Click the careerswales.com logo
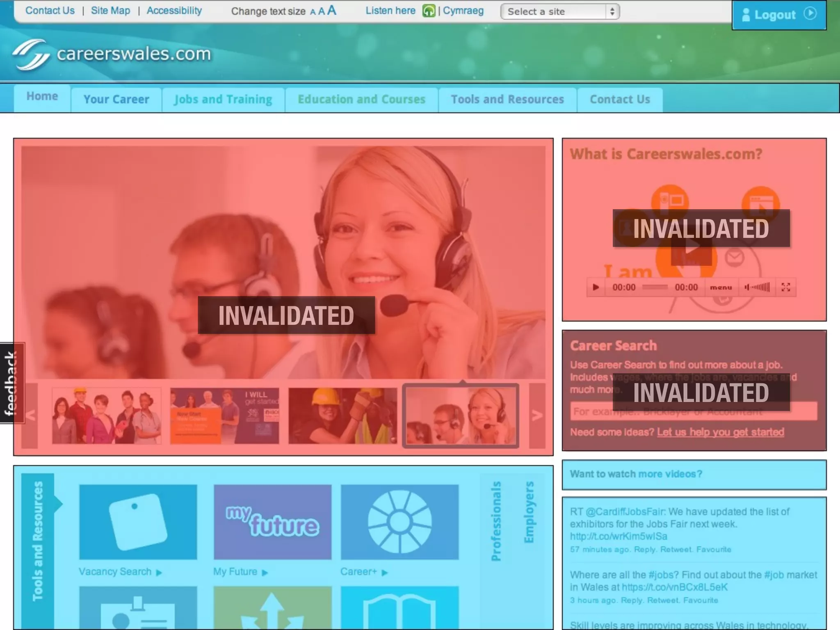The height and width of the screenshot is (630, 840). click(112, 54)
